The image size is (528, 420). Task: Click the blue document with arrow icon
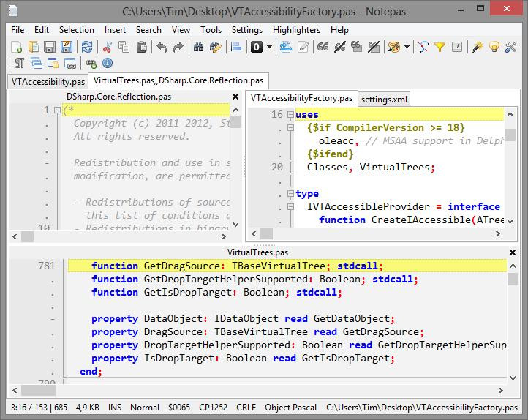(285, 47)
